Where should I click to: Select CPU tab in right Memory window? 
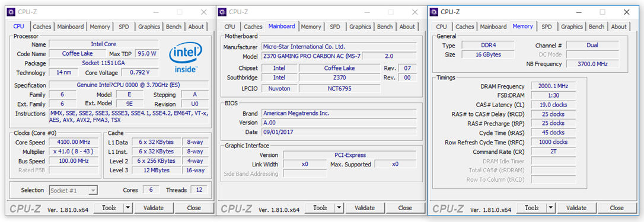tap(442, 27)
